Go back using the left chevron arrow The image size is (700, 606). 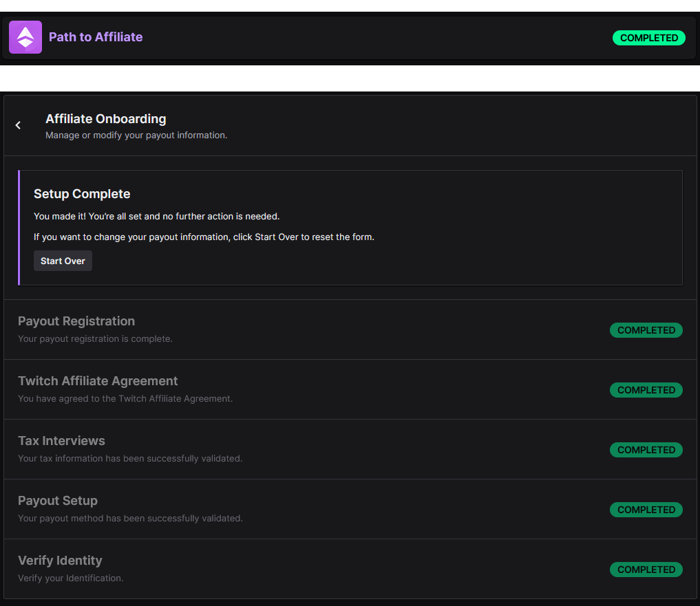tap(19, 125)
